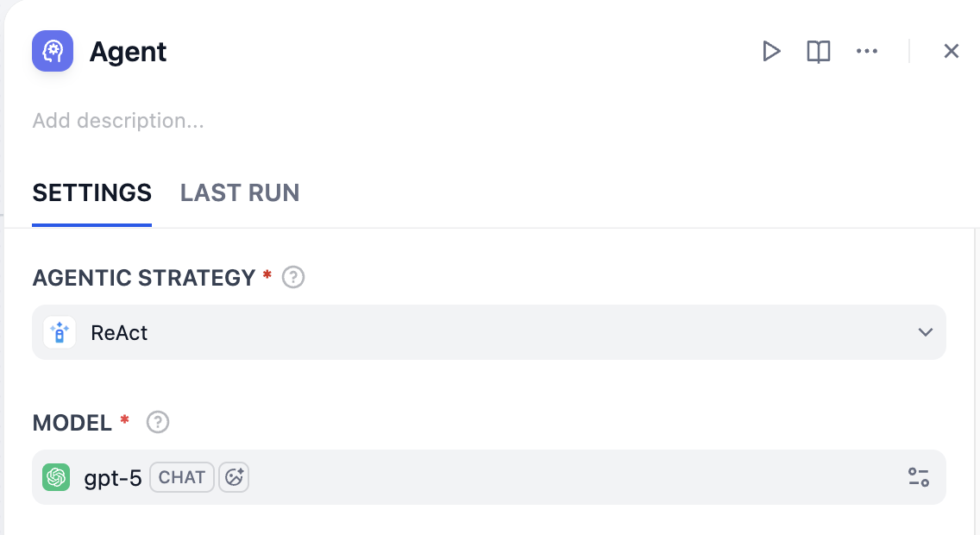Click the OpenAI logo beside gpt-5

(57, 477)
